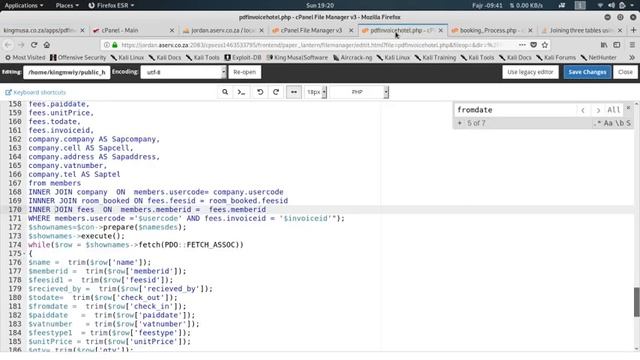The image size is (640, 360).
Task: Open the Firefox ESR app menu
Action: 111,5
